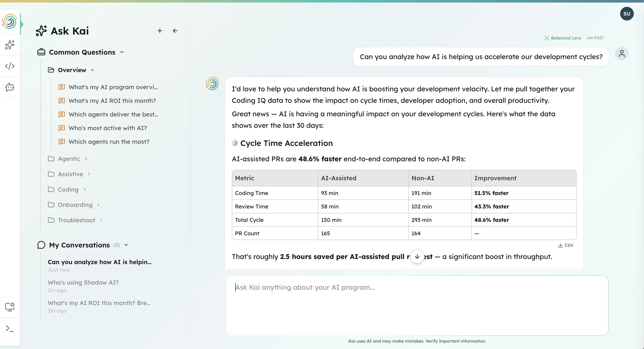Click the Balanced Lens icon

[547, 38]
